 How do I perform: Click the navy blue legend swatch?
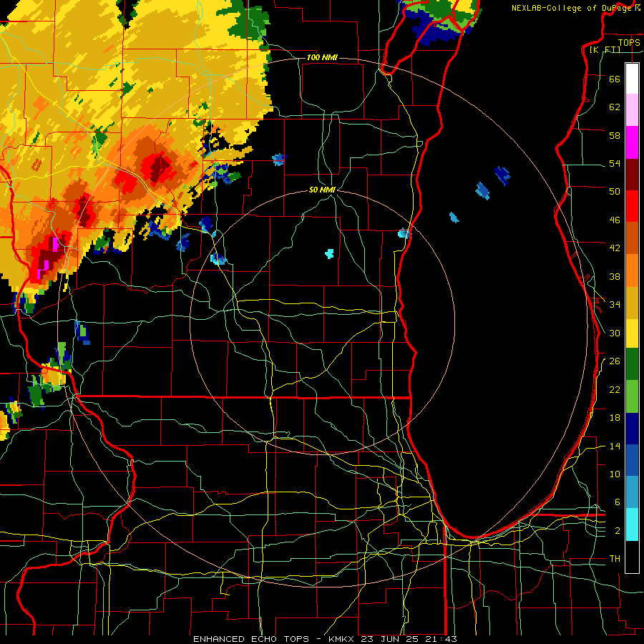click(632, 429)
